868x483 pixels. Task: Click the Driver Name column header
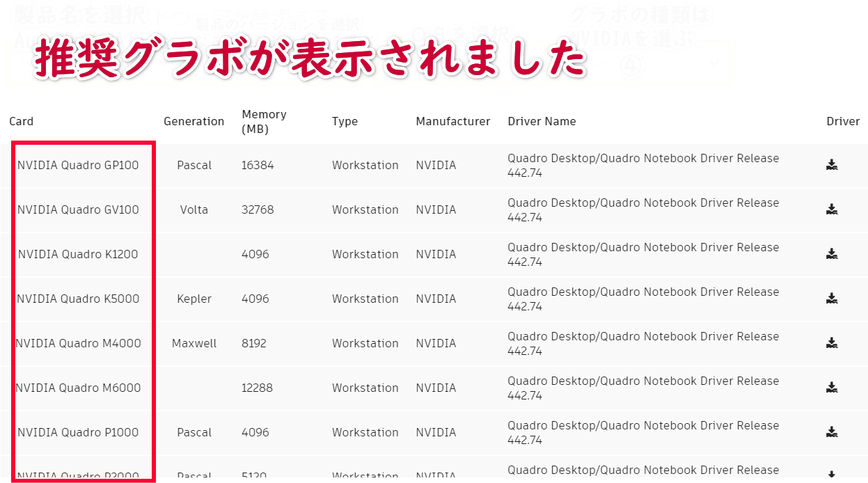point(542,121)
